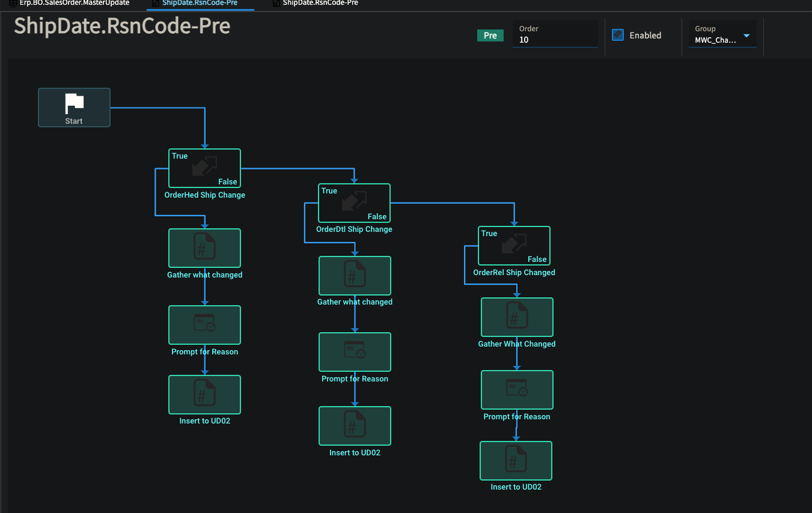Select the Start flag node
Image resolution: width=812 pixels, height=513 pixels.
pos(74,108)
